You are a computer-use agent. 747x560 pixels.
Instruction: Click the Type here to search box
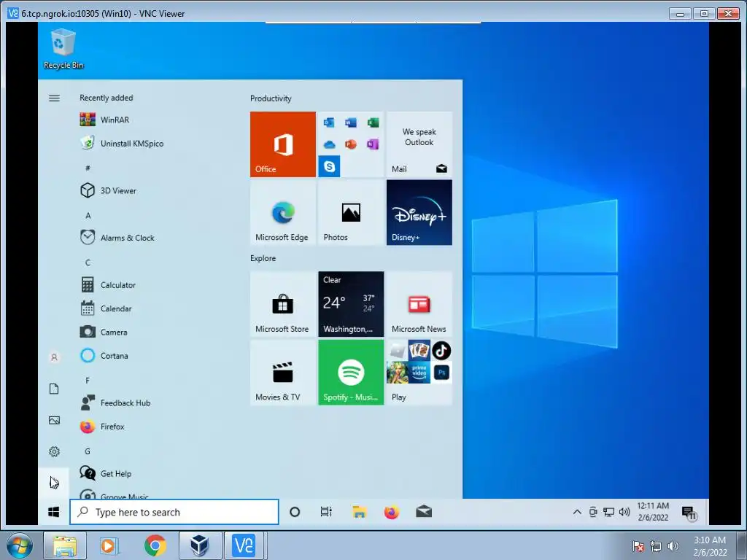[x=174, y=512]
